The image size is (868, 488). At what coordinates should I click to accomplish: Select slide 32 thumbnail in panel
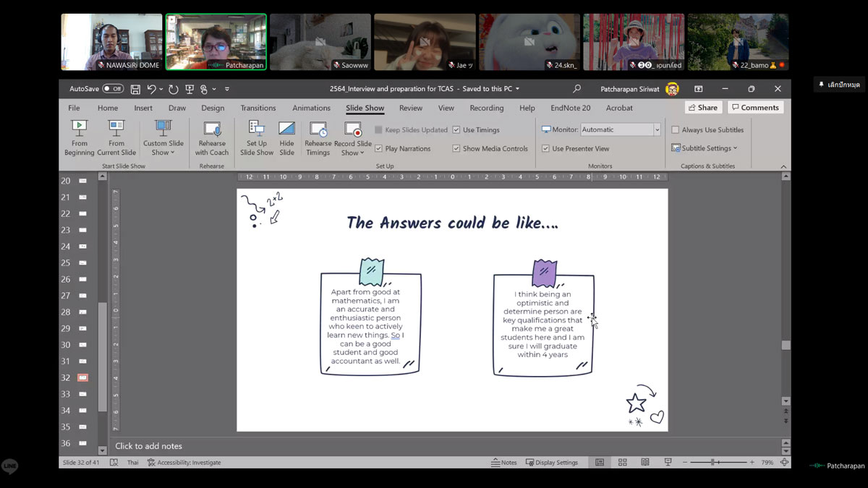[82, 377]
